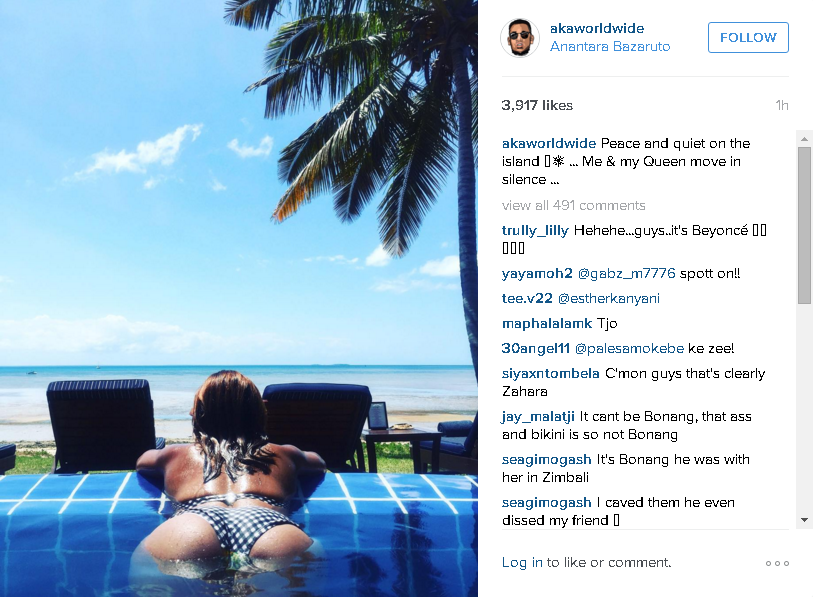
Task: Click the comments scrollbar up arrow
Action: point(804,139)
